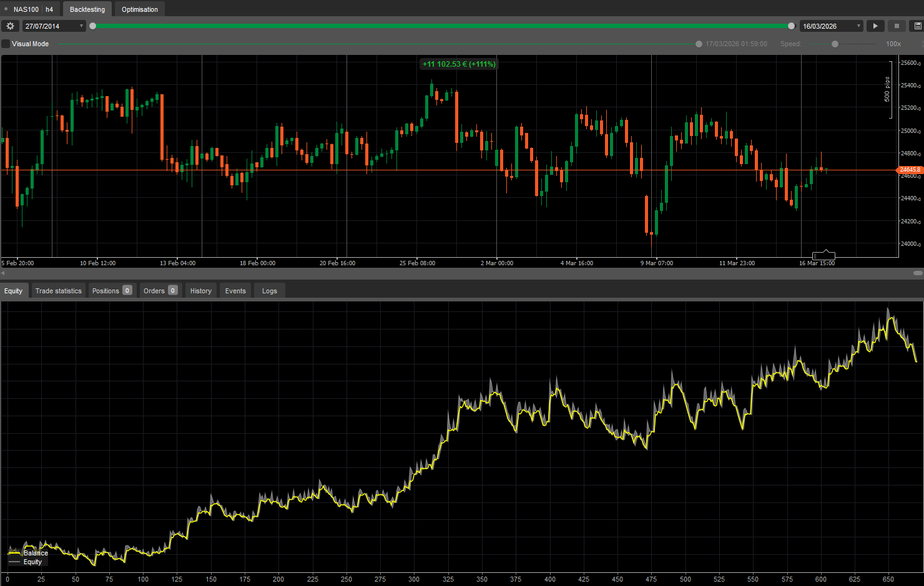Switch to the Optimisation tab
Screen dimensions: 924x586
click(x=139, y=9)
